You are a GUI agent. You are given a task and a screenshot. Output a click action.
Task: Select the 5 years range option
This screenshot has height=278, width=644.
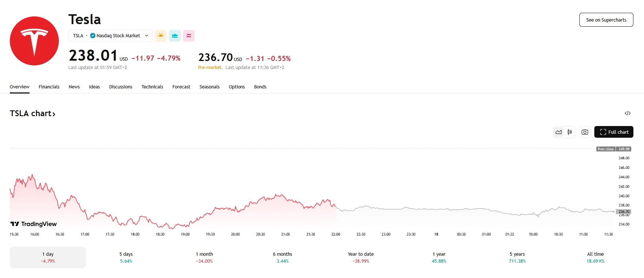[517, 257]
